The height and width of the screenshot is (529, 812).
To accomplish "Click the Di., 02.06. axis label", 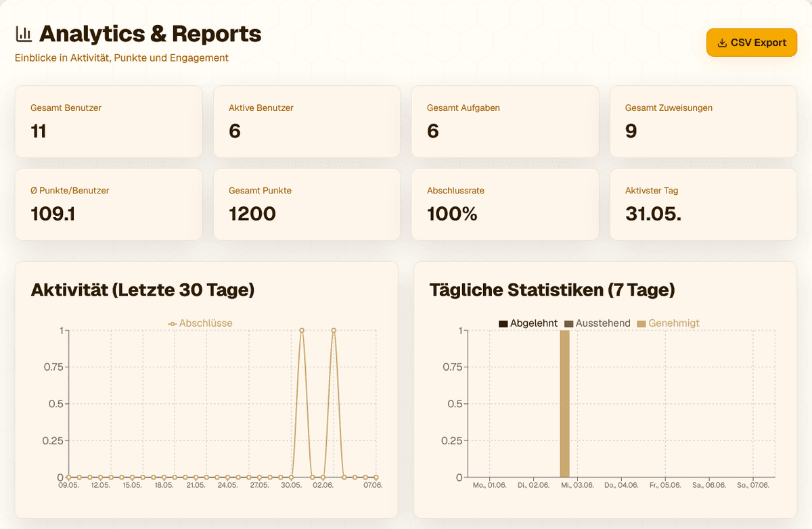I will click(533, 486).
